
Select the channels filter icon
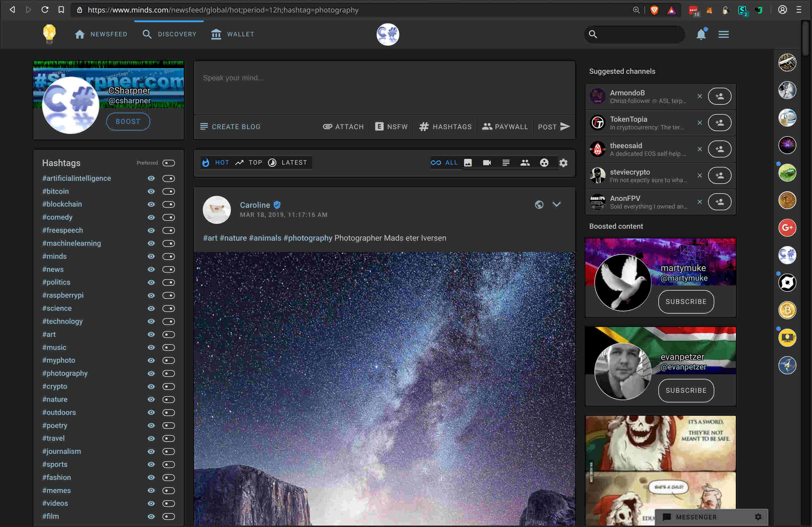[525, 163]
